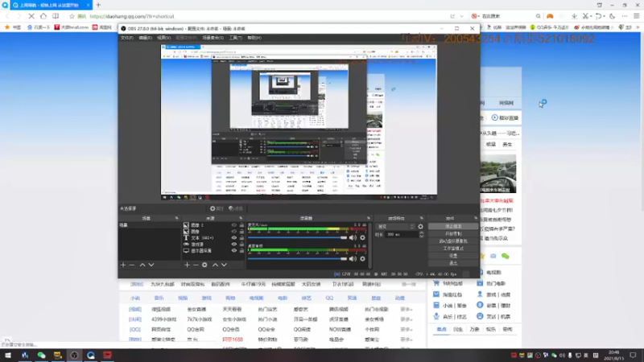
Task: Adjust the desktop audio (桌面音频) volume slider
Action: pyautogui.click(x=297, y=258)
